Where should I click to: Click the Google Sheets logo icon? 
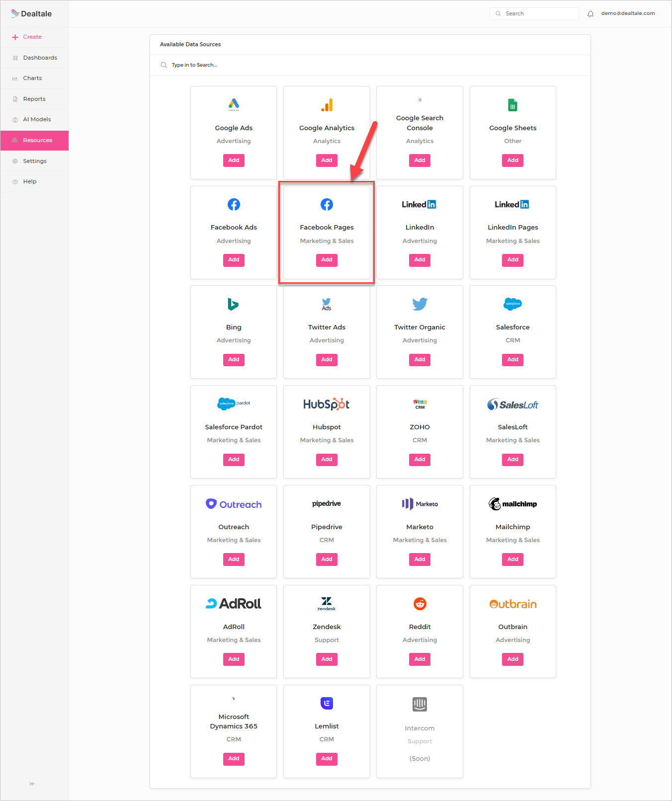tap(512, 105)
